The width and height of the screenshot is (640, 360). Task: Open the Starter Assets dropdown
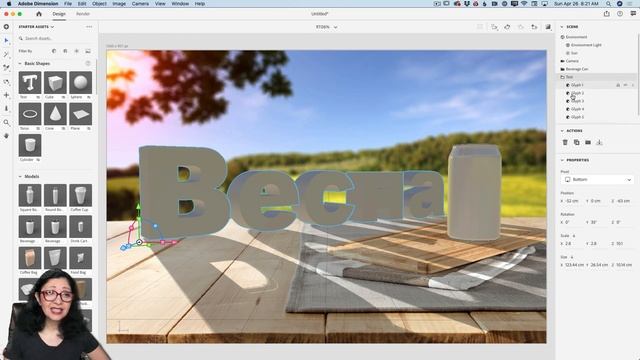(x=36, y=27)
